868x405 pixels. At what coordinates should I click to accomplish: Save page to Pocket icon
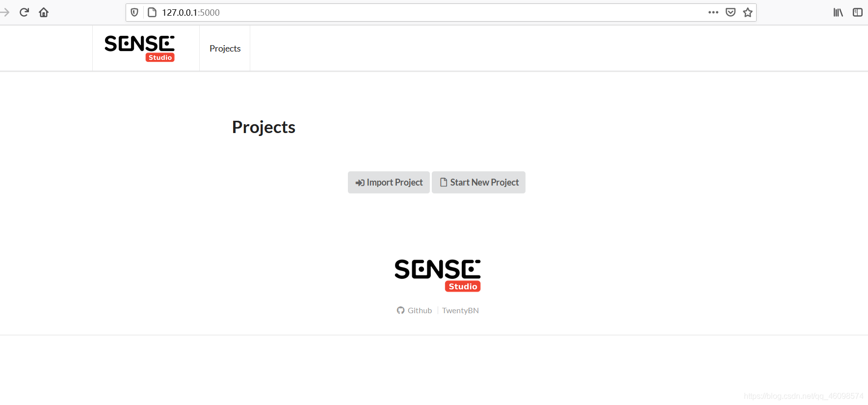click(x=731, y=12)
